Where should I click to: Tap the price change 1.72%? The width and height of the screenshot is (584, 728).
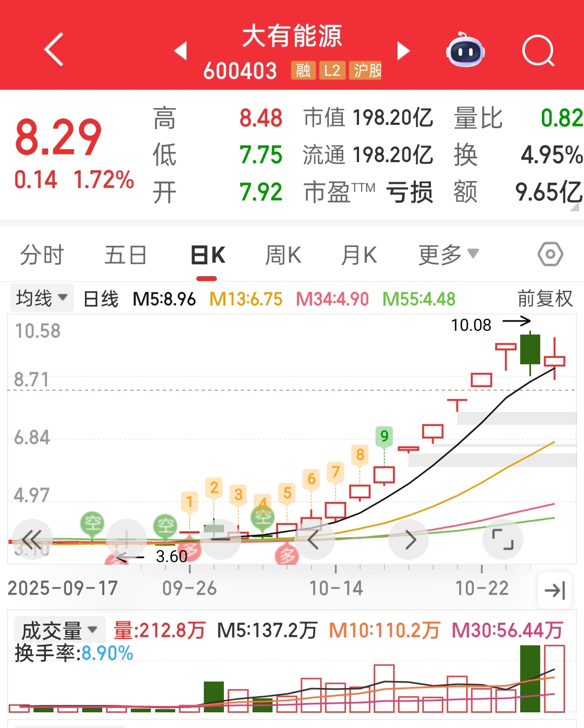click(104, 179)
